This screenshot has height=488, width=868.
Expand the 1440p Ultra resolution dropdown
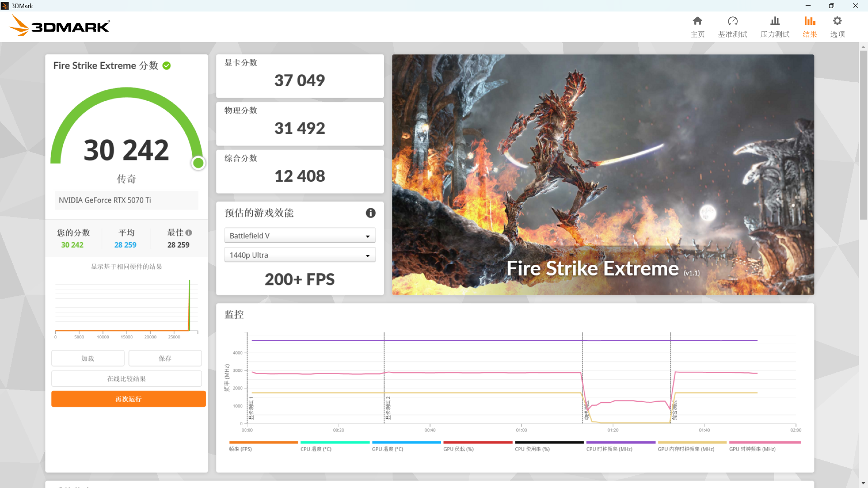tap(300, 255)
